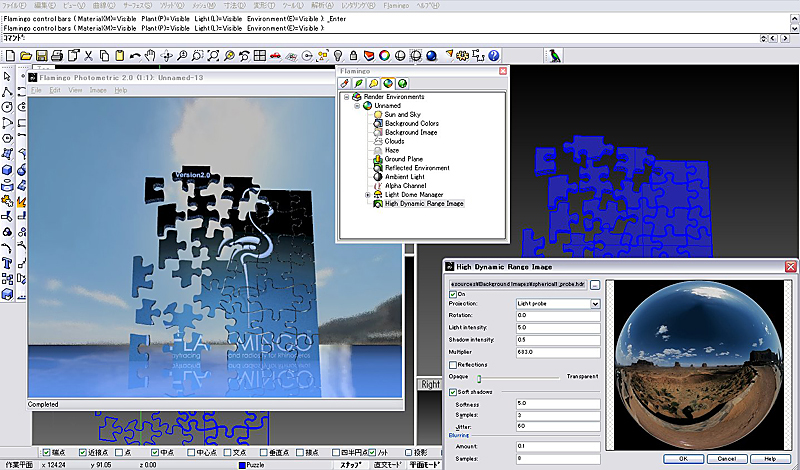The image size is (800, 470).
Task: Click the blue Help question mark icon
Action: click(x=492, y=56)
